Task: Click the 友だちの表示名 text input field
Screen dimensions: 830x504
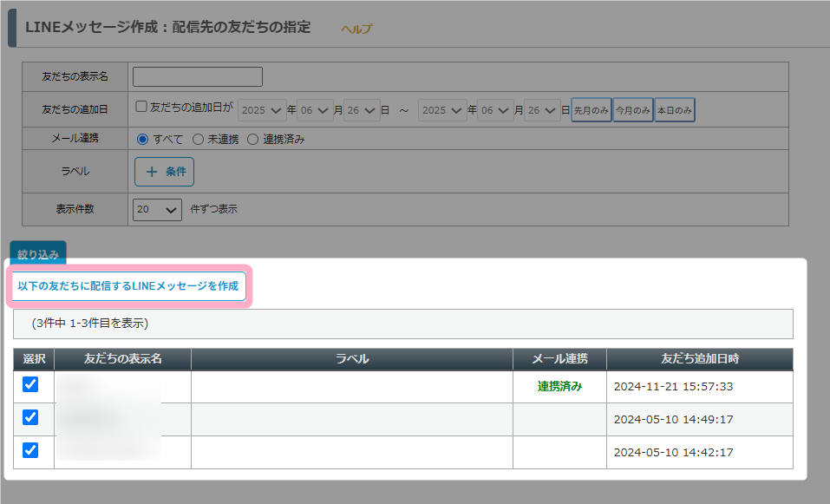Action: (x=198, y=76)
